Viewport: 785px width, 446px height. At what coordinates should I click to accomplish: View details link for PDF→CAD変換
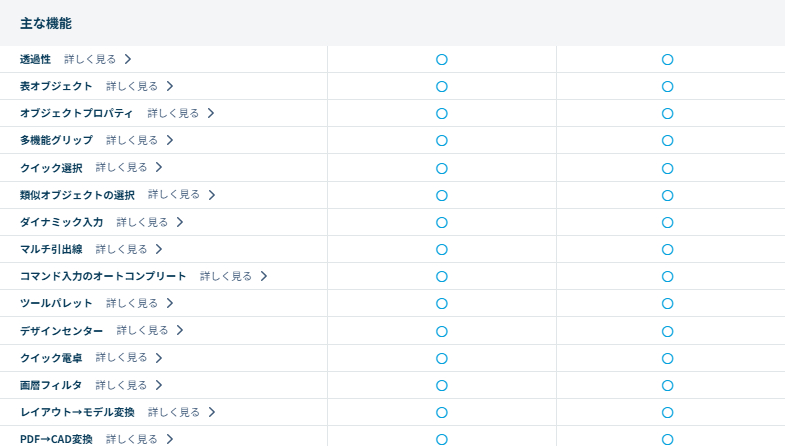132,439
